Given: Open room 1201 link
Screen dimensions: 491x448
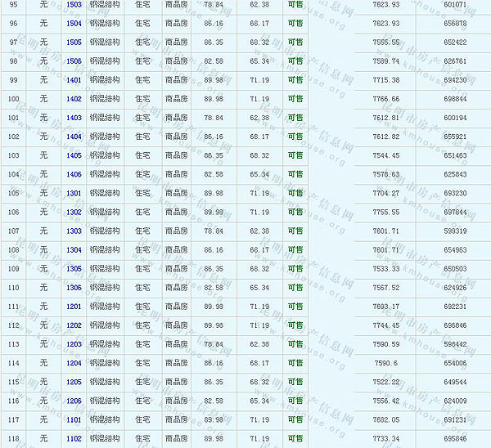Looking at the screenshot, I should (74, 307).
